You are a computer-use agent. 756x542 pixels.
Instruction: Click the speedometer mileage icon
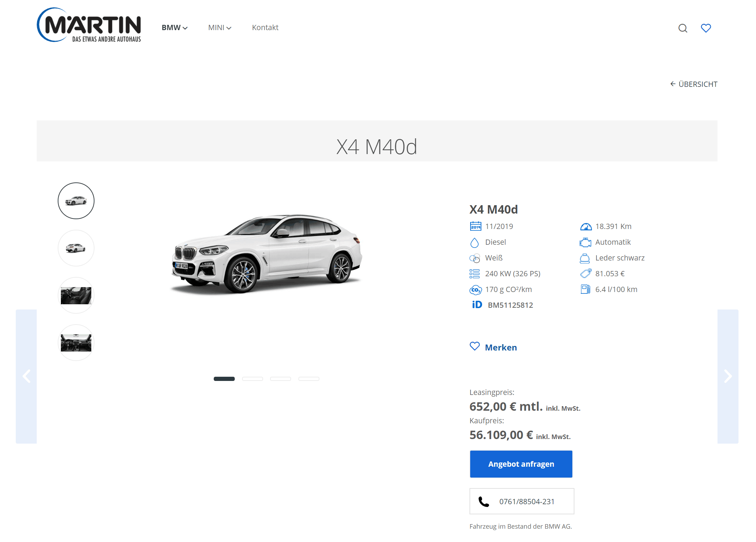tap(586, 227)
